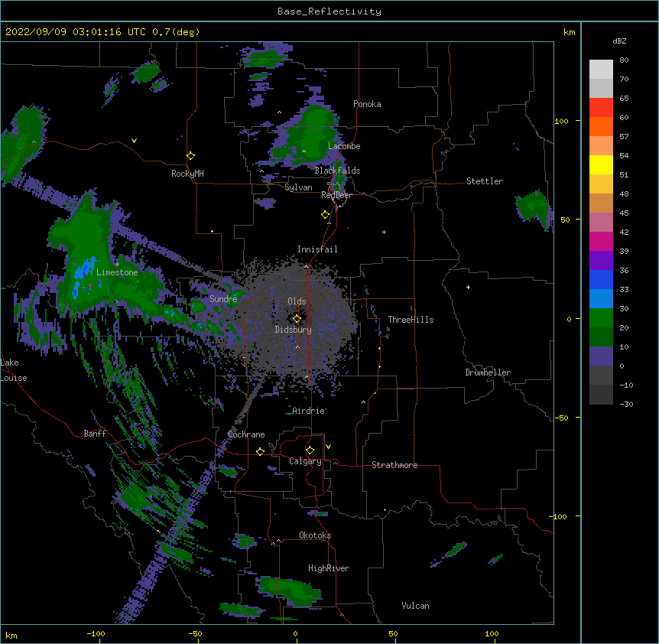Screen dimensions: 659x644
Task: Click the yellow diamond marker south of RedDeer
Action: tap(326, 215)
